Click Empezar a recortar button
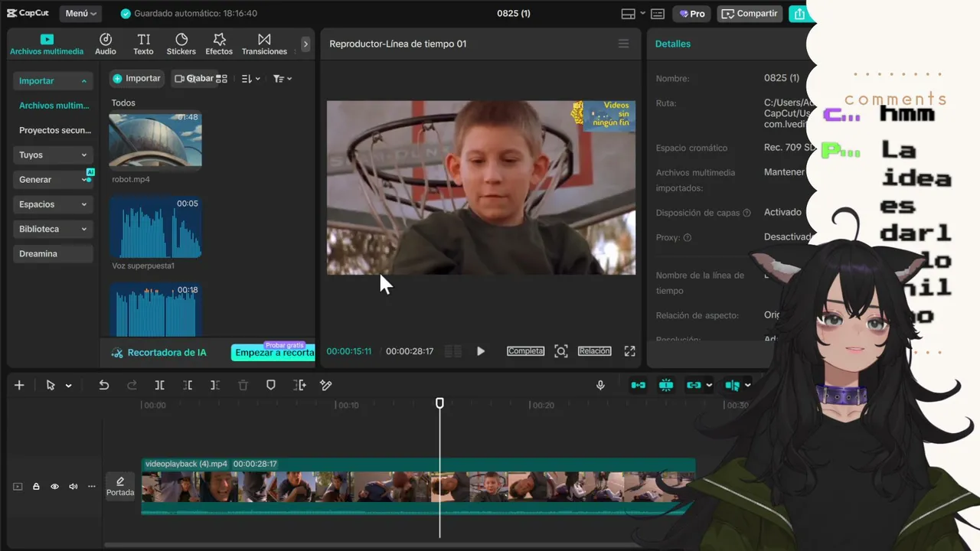This screenshot has width=980, height=551. 273,353
